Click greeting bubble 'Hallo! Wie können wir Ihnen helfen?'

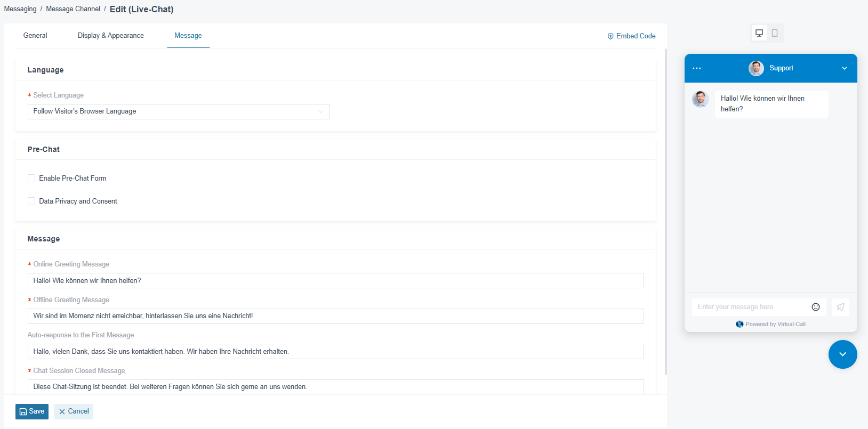(x=771, y=104)
